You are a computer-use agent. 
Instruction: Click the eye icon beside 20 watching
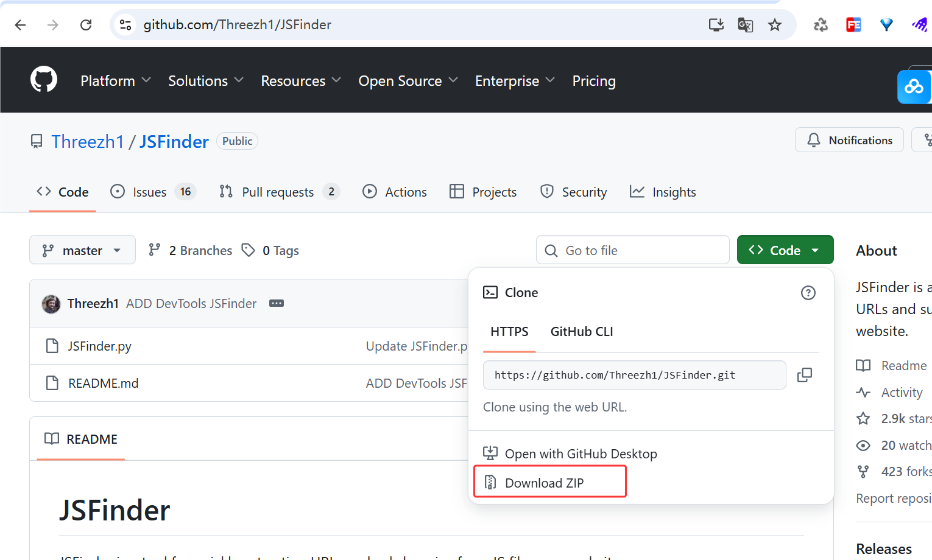point(863,446)
